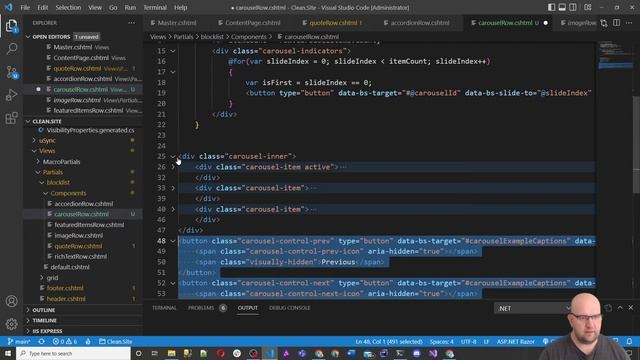Close the unsaved carouselRow.cshtml tab via dot

click(546, 23)
